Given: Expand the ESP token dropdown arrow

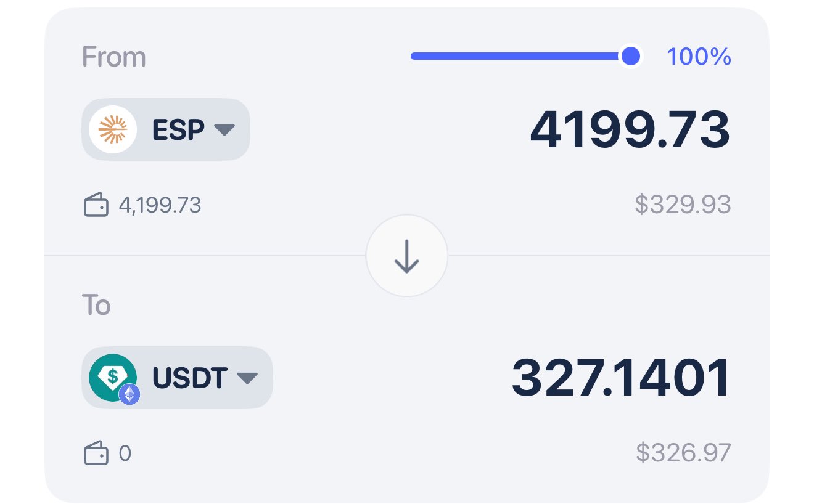Looking at the screenshot, I should [x=224, y=130].
